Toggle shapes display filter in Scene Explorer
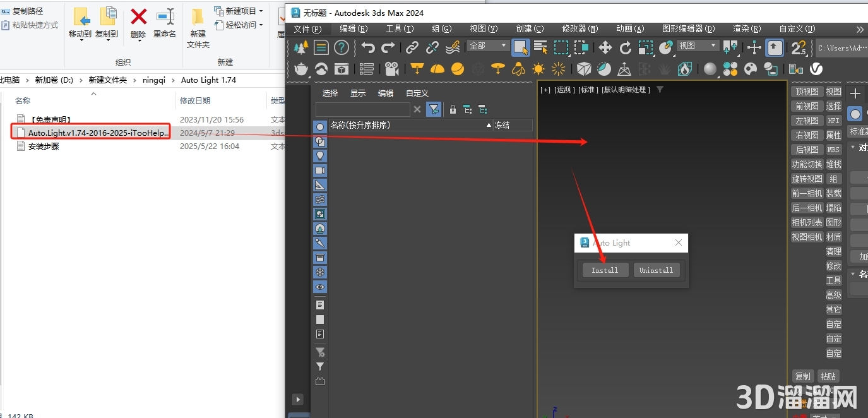The height and width of the screenshot is (418, 868). click(320, 141)
